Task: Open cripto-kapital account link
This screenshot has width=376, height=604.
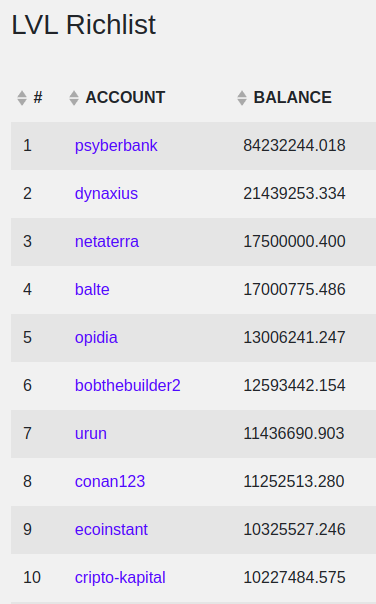Action: tap(120, 577)
